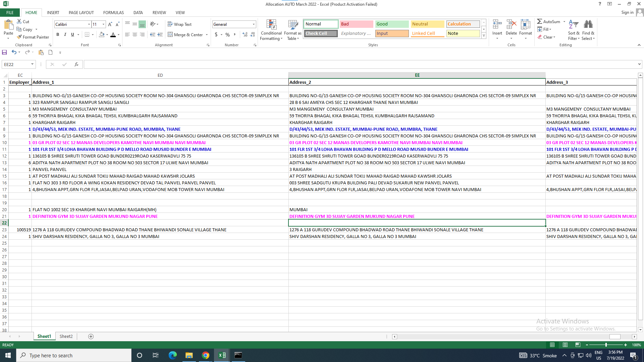Image resolution: width=644 pixels, height=362 pixels.
Task: Click the Save icon in quick access toolbar
Action: (4, 52)
